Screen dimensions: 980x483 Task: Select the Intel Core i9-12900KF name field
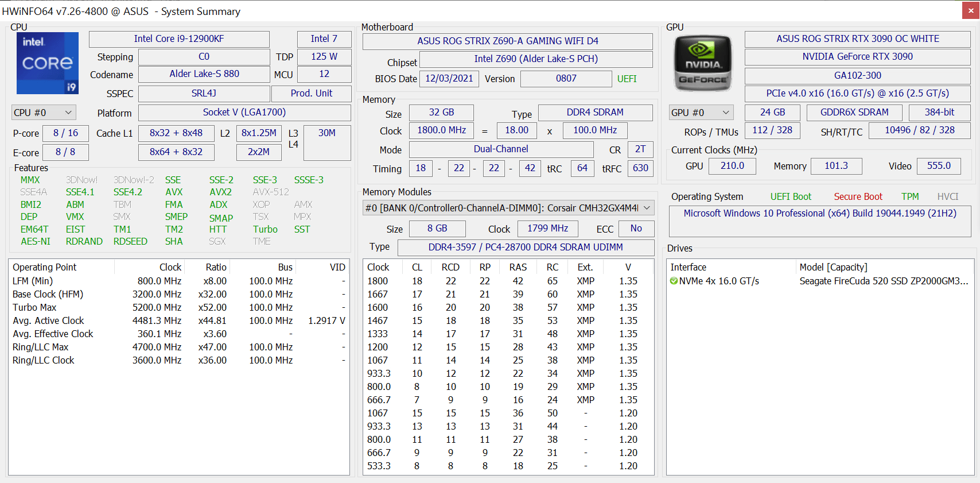179,39
